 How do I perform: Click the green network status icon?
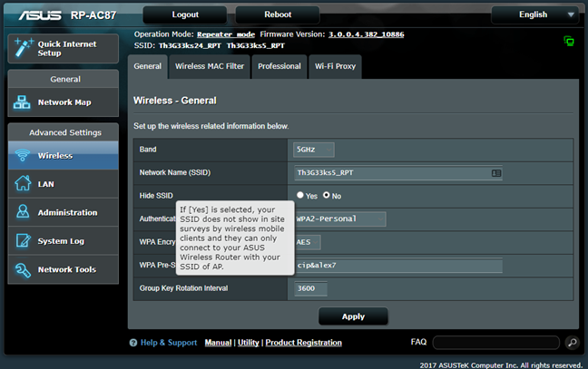tap(569, 41)
